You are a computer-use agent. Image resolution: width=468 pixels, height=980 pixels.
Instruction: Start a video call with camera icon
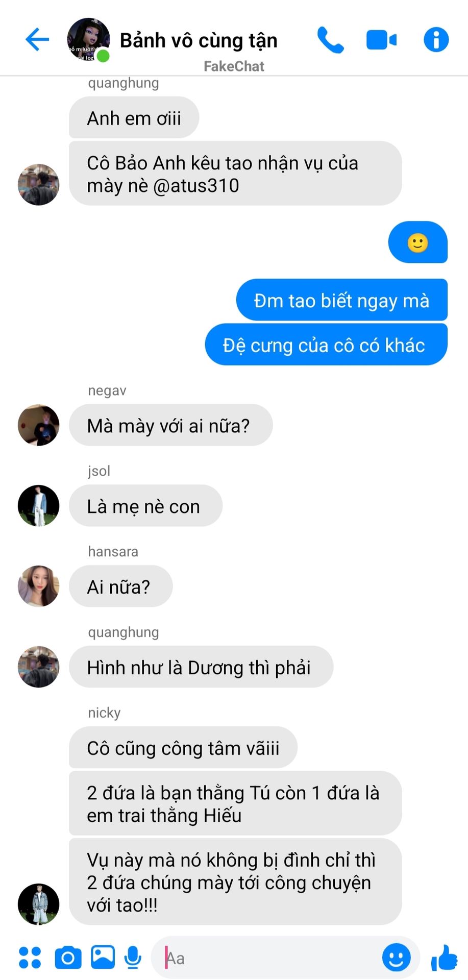[x=381, y=40]
